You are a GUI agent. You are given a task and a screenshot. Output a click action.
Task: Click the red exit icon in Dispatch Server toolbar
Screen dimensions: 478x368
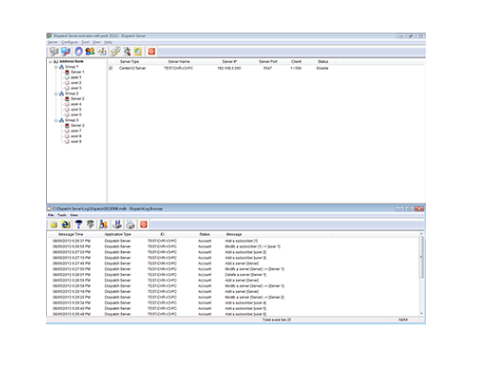[x=152, y=52]
